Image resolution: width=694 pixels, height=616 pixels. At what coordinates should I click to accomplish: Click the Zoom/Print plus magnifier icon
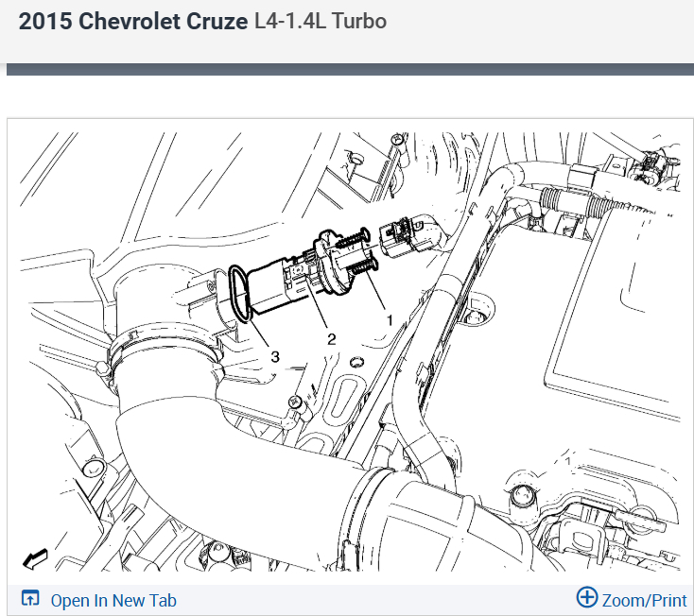tap(587, 597)
